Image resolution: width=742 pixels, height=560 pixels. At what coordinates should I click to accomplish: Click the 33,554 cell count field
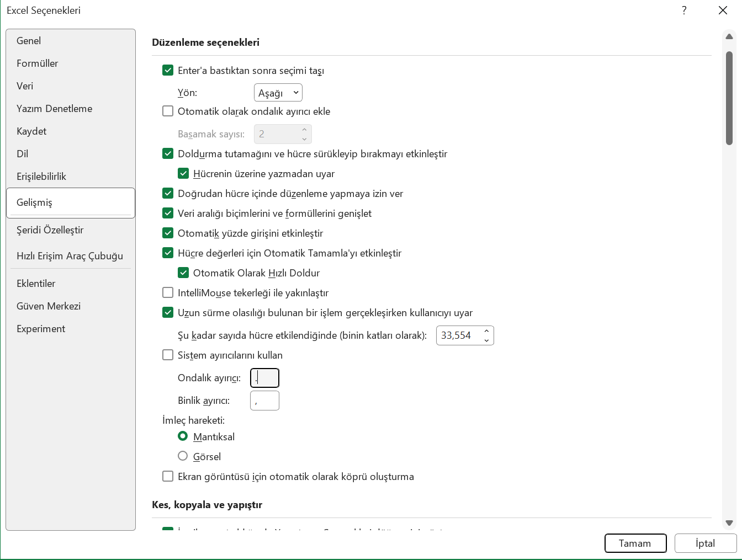pos(458,335)
